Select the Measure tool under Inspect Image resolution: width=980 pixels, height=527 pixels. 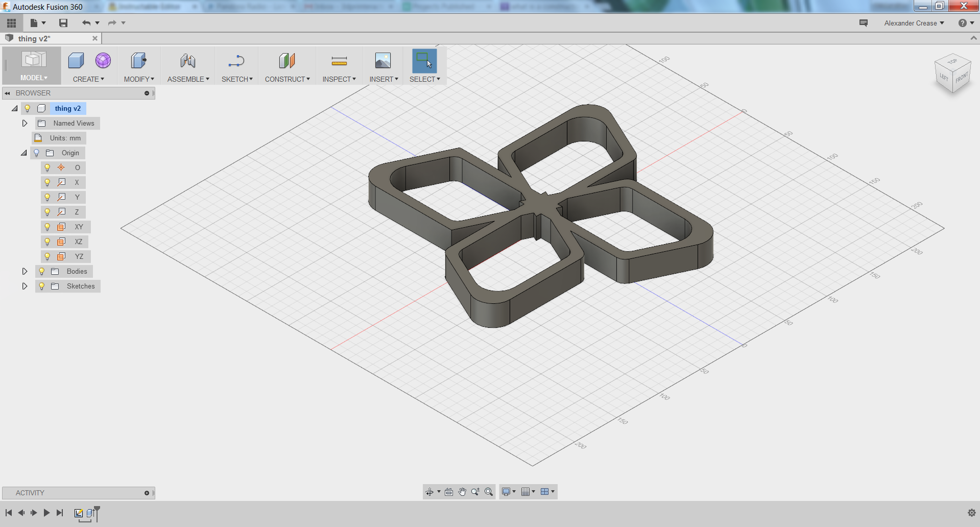click(x=338, y=60)
